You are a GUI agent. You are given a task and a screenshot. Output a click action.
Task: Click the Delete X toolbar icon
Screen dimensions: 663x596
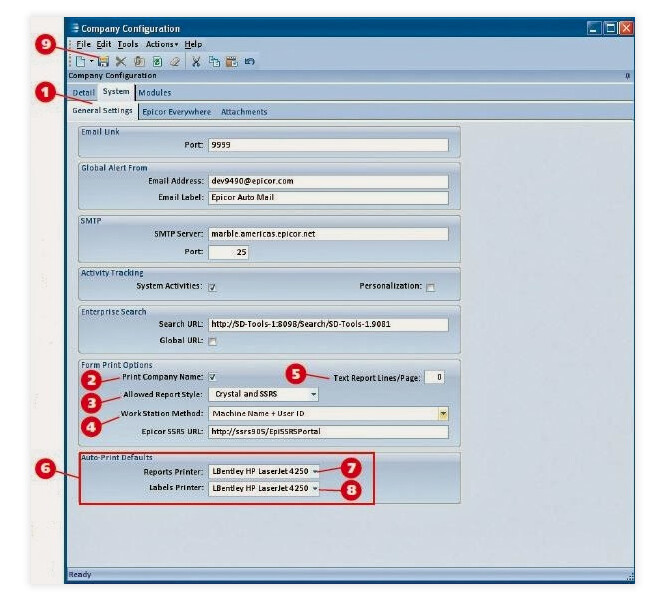point(121,62)
